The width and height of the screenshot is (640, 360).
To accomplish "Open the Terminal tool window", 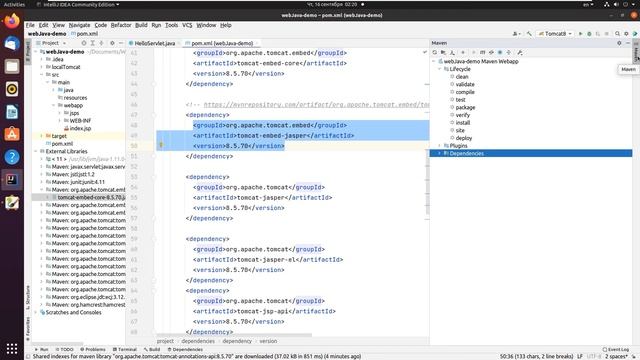I will (124, 349).
